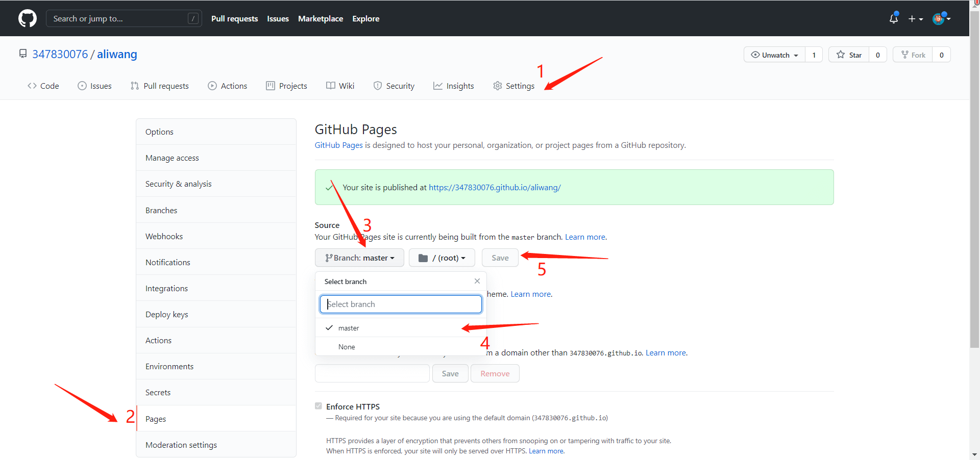This screenshot has width=980, height=460.
Task: Click the page vertical scrollbar
Action: click(x=975, y=178)
